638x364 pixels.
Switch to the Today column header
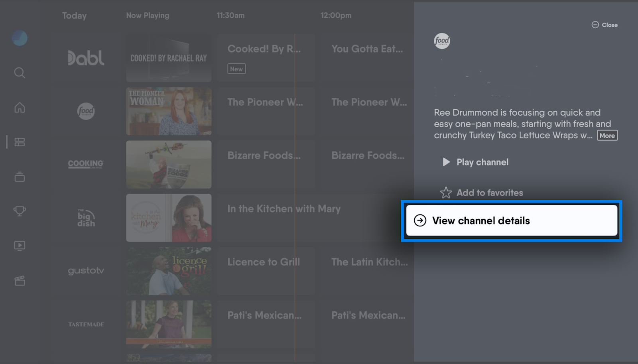74,16
